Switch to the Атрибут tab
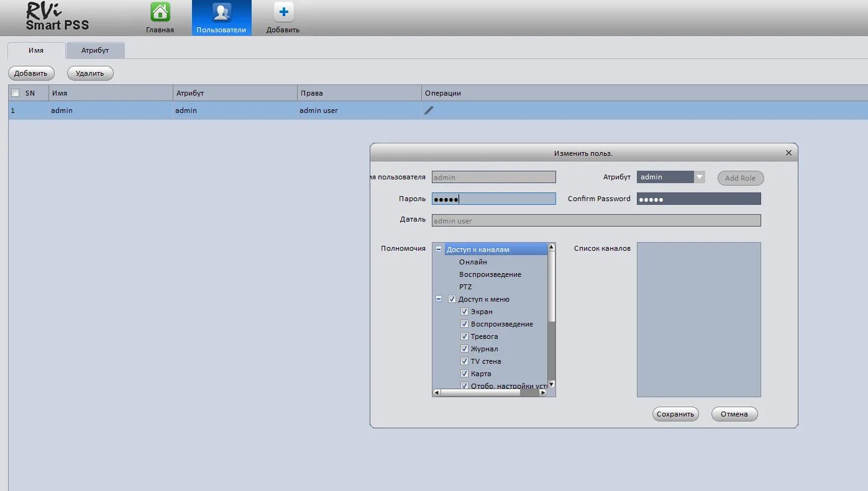 click(x=95, y=50)
